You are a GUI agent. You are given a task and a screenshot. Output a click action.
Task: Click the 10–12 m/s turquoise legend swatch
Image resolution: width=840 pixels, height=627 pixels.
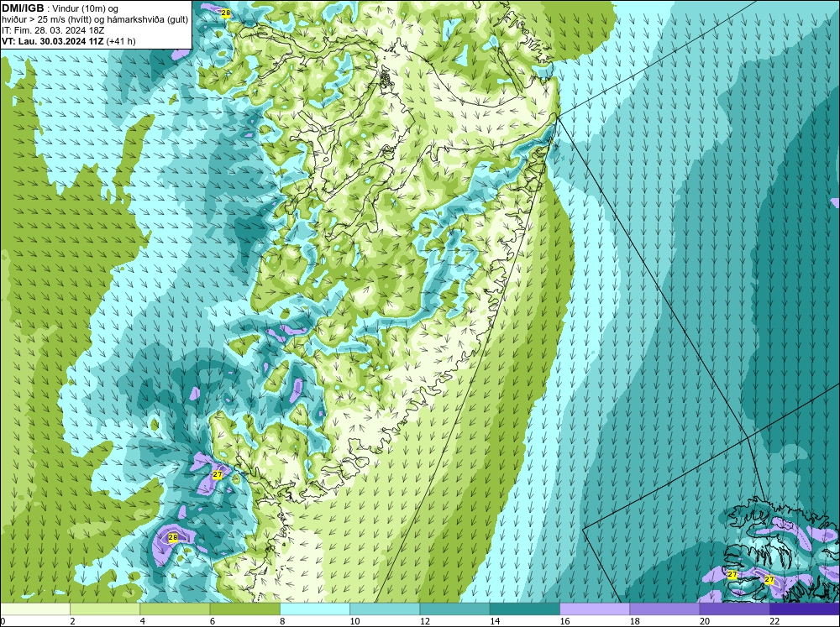click(x=385, y=609)
